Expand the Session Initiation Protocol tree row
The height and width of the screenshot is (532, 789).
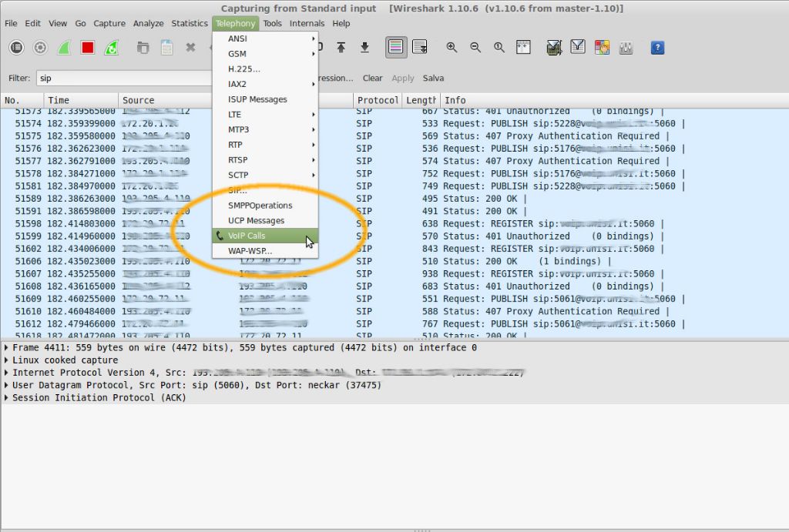7,398
